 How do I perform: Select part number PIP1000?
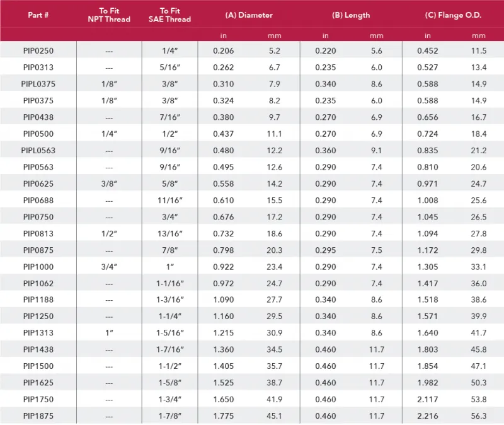point(38,266)
